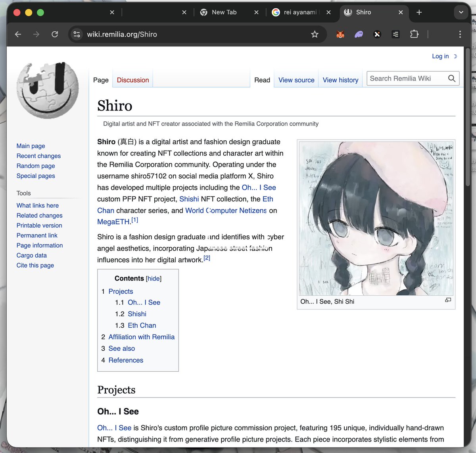Open the MetaMask fox extension
476x453 pixels.
[x=340, y=34]
